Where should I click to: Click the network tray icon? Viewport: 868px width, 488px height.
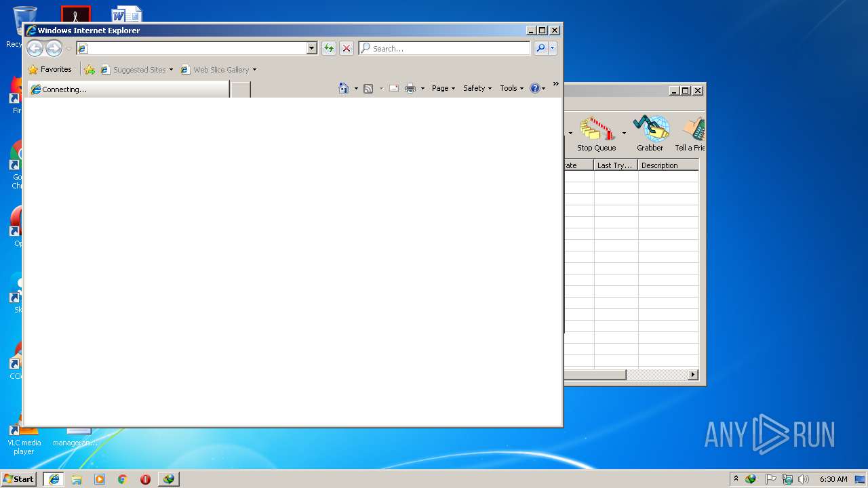pyautogui.click(x=787, y=479)
